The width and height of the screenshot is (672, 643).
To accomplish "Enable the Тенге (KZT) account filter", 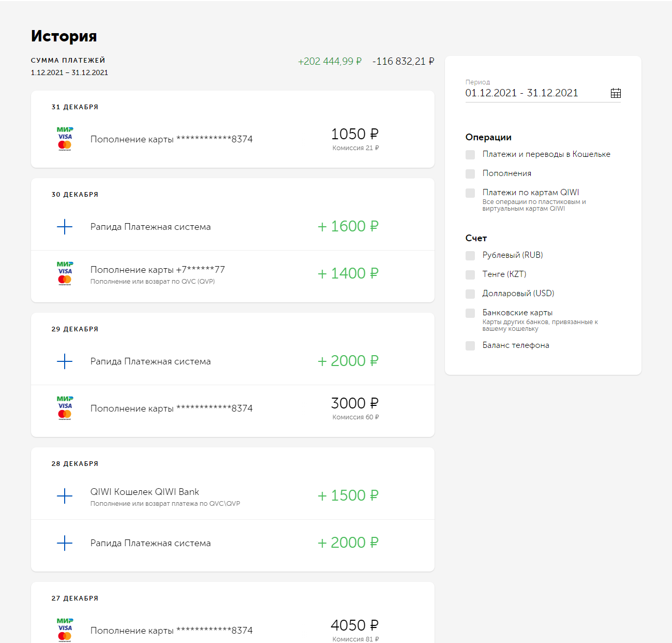I will pyautogui.click(x=470, y=275).
